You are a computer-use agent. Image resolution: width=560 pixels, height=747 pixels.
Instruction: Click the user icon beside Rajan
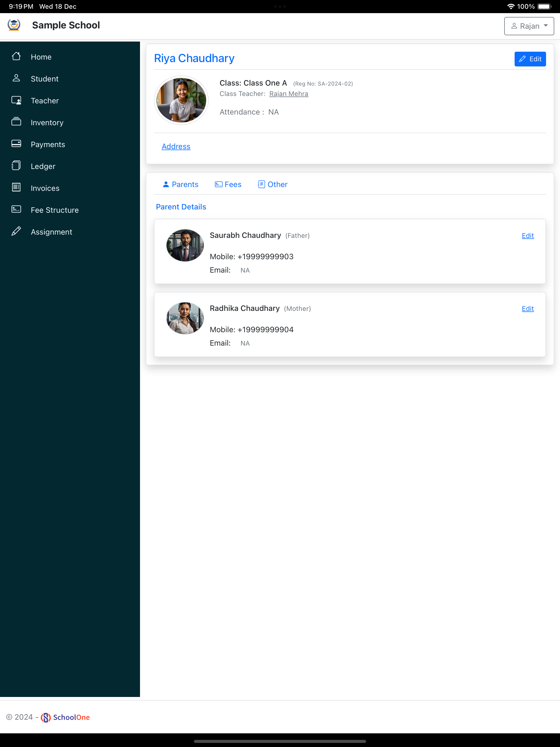pos(514,26)
